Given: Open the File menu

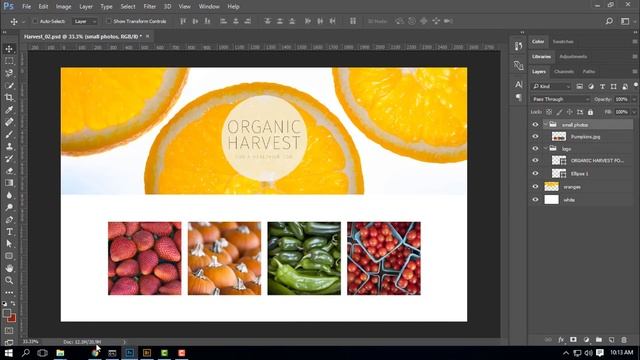Looking at the screenshot, I should click(x=27, y=7).
